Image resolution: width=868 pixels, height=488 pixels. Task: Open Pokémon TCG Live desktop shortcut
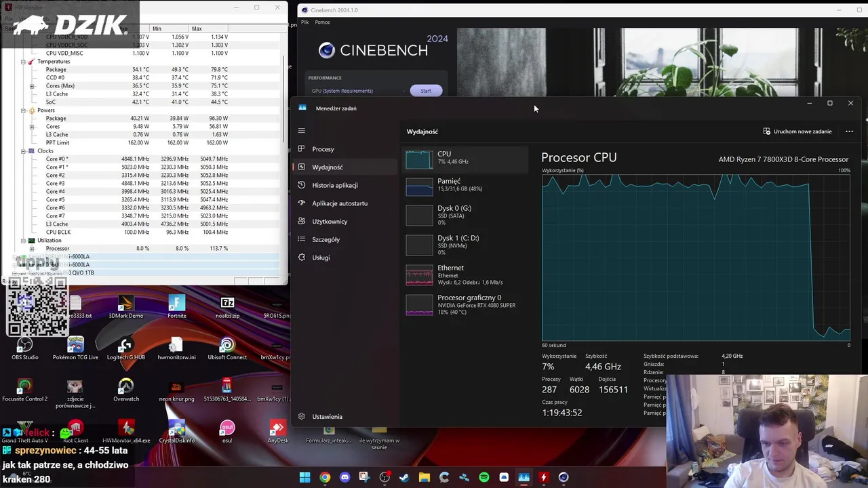[x=75, y=348]
